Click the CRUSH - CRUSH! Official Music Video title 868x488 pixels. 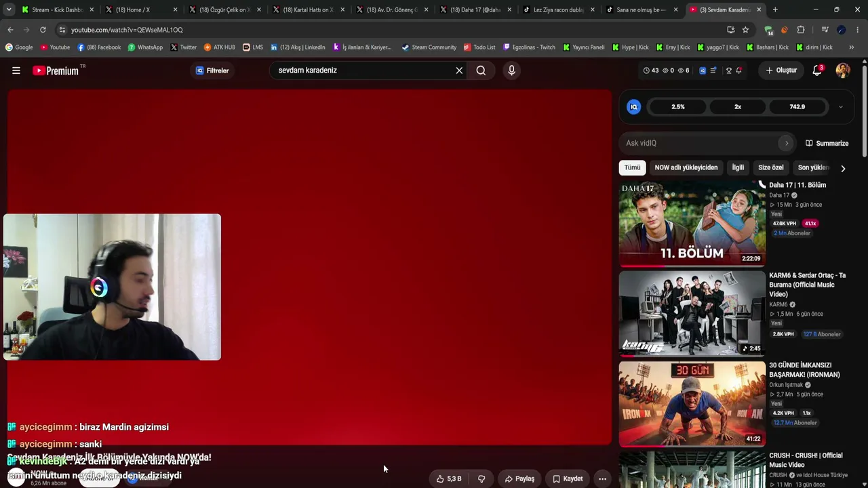pyautogui.click(x=806, y=460)
